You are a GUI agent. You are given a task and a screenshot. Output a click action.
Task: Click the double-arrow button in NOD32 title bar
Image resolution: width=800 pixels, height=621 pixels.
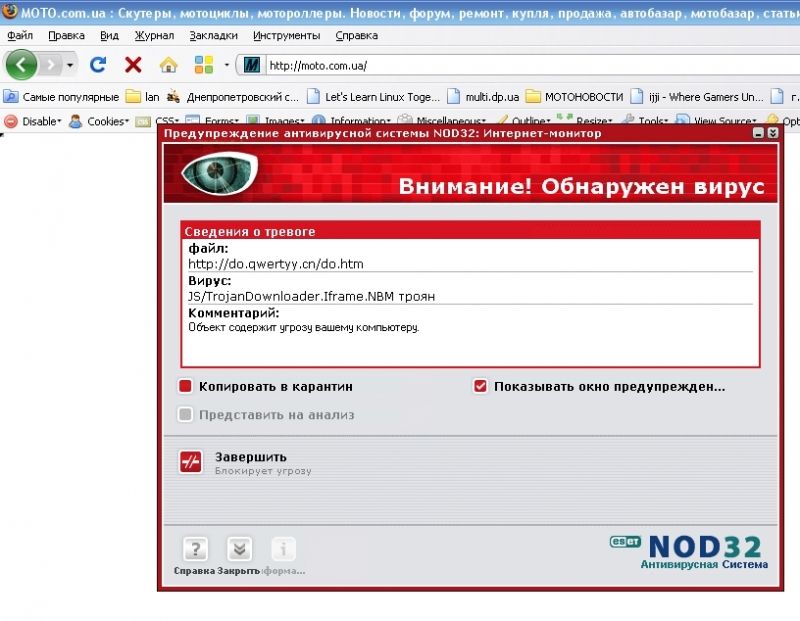coord(773,133)
